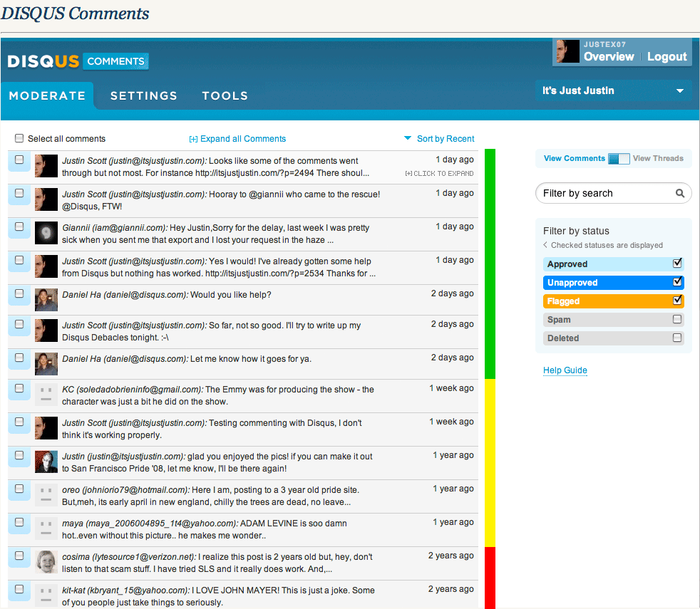Click KC's default placeholder avatar
Viewport: 700px width, 609px height.
pos(46,395)
